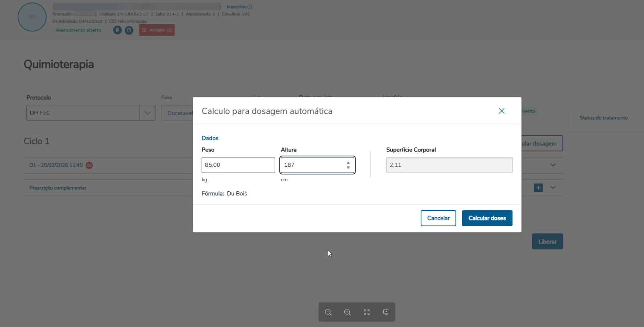Open the patient document icon
Viewport: 644px width, 327px height.
[129, 30]
